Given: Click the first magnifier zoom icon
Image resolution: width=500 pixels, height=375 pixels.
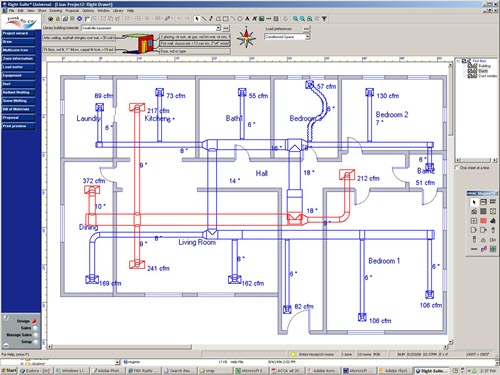Looking at the screenshot, I should [295, 19].
